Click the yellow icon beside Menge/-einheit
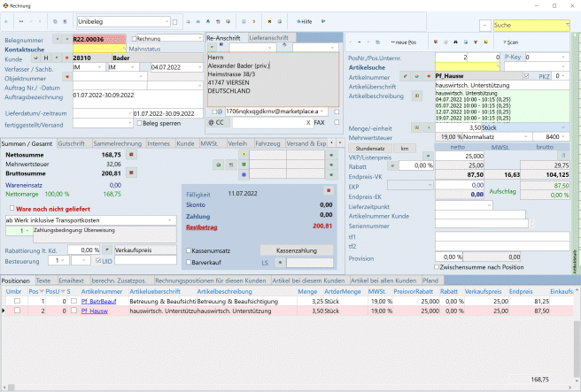The image size is (581, 392). (x=417, y=127)
